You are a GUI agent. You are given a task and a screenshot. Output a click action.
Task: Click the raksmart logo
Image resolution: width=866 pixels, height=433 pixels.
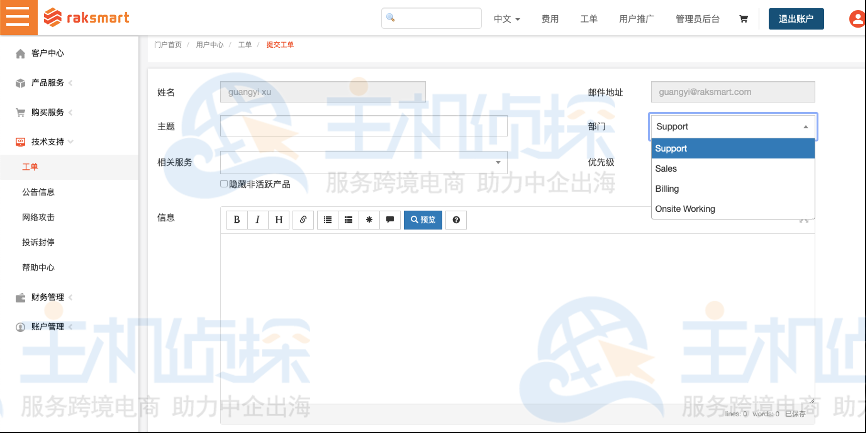[x=87, y=18]
